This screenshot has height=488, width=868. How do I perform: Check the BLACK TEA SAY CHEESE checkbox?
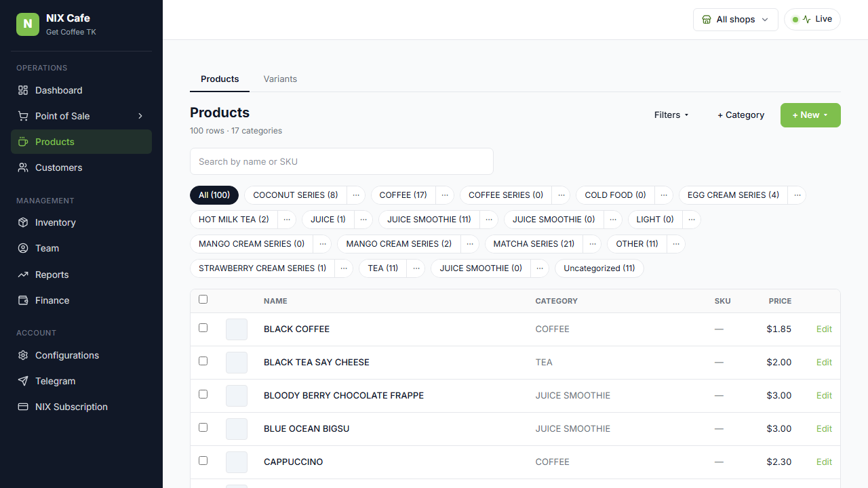pos(203,361)
